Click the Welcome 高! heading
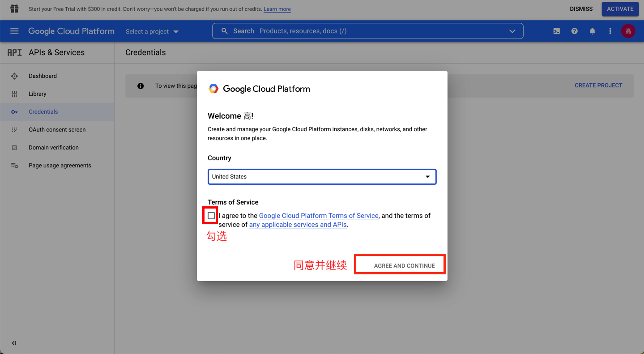The width and height of the screenshot is (644, 354). [x=230, y=116]
